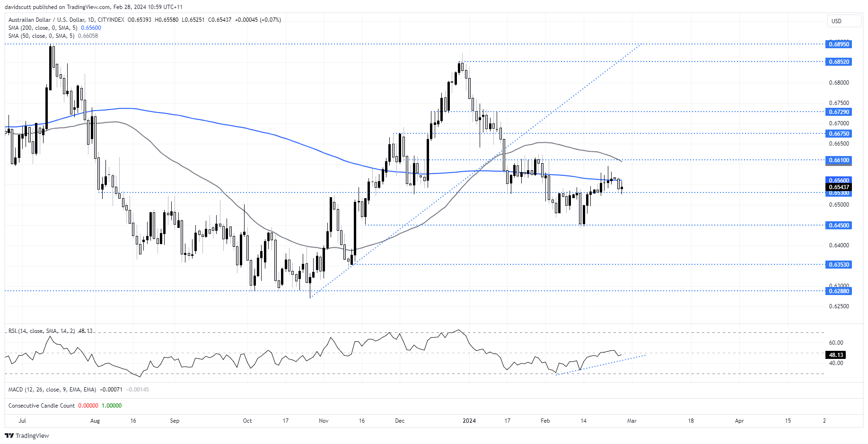Click the SMA 50 value 0.66058 in legend

tap(88, 36)
